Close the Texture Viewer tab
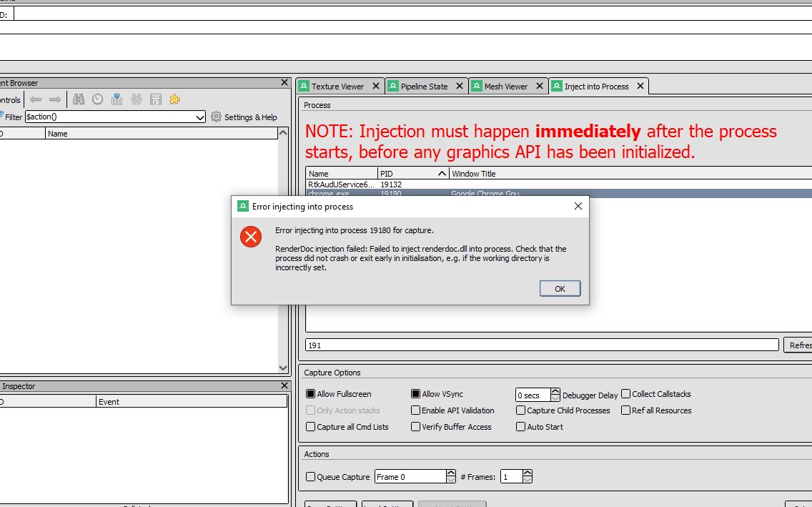This screenshot has width=812, height=507. (x=376, y=86)
